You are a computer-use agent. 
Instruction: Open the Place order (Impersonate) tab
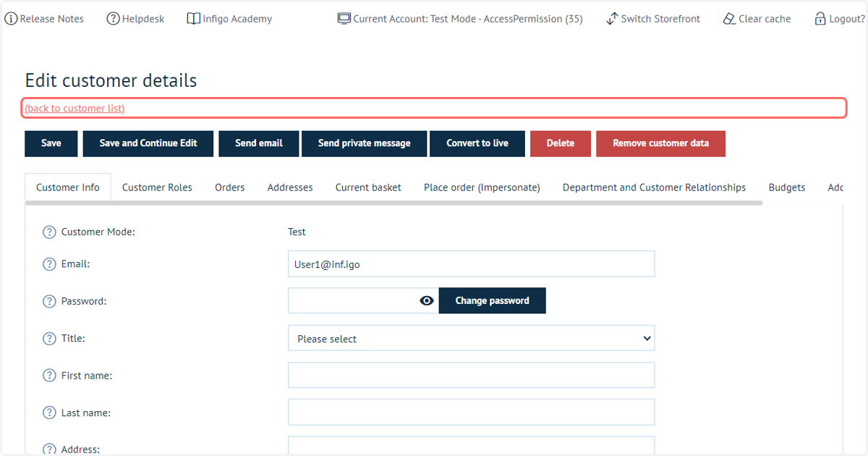point(482,187)
